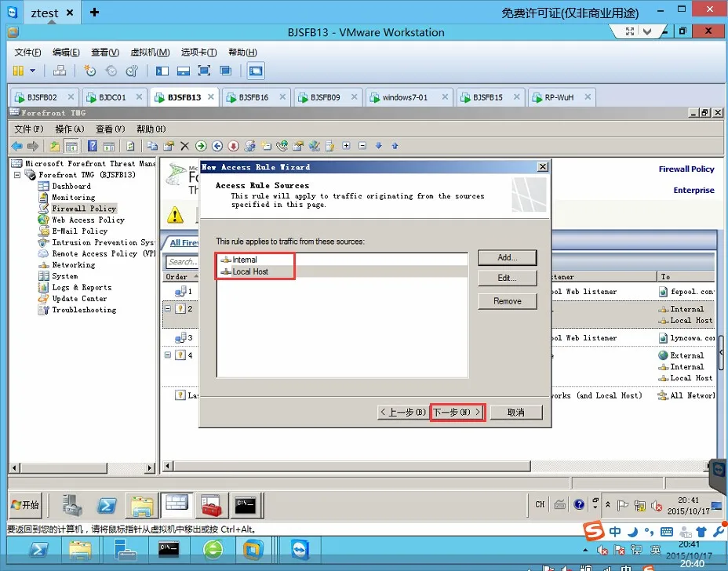The height and width of the screenshot is (571, 728).
Task: Click the Edit... button in wizard
Action: [507, 278]
